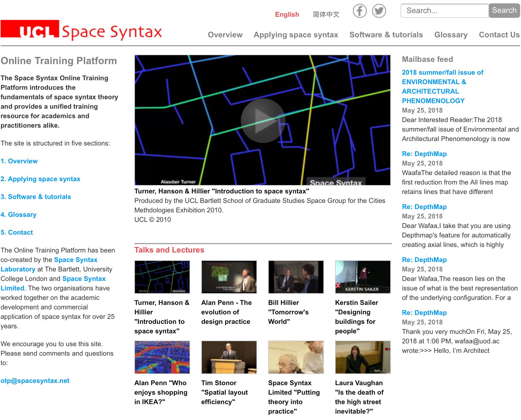Focus the Search input field

click(x=445, y=11)
